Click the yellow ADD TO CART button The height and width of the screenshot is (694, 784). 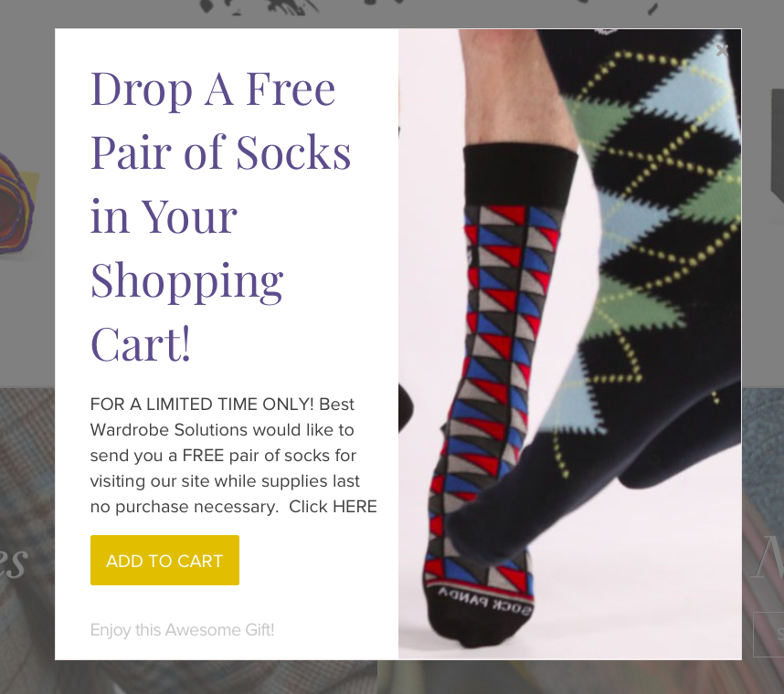click(x=164, y=560)
